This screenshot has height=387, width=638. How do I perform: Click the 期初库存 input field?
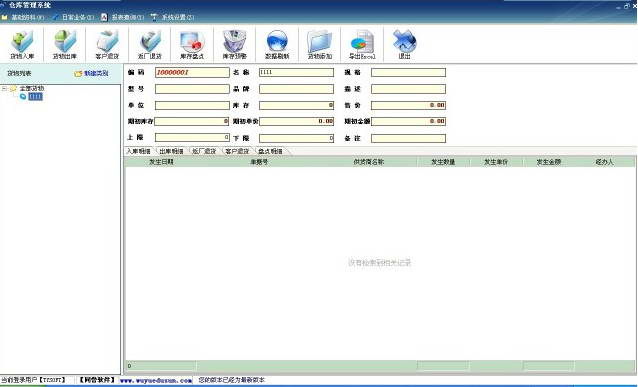point(192,121)
